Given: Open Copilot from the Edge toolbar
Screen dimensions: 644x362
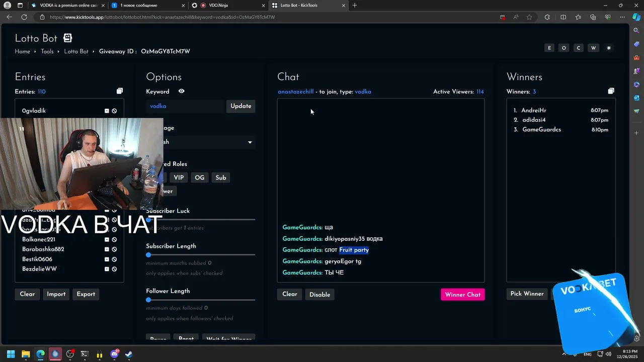Looking at the screenshot, I should (x=636, y=17).
